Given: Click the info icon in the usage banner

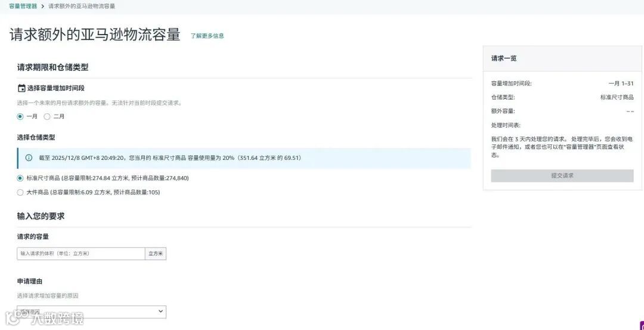Looking at the screenshot, I should coord(29,158).
